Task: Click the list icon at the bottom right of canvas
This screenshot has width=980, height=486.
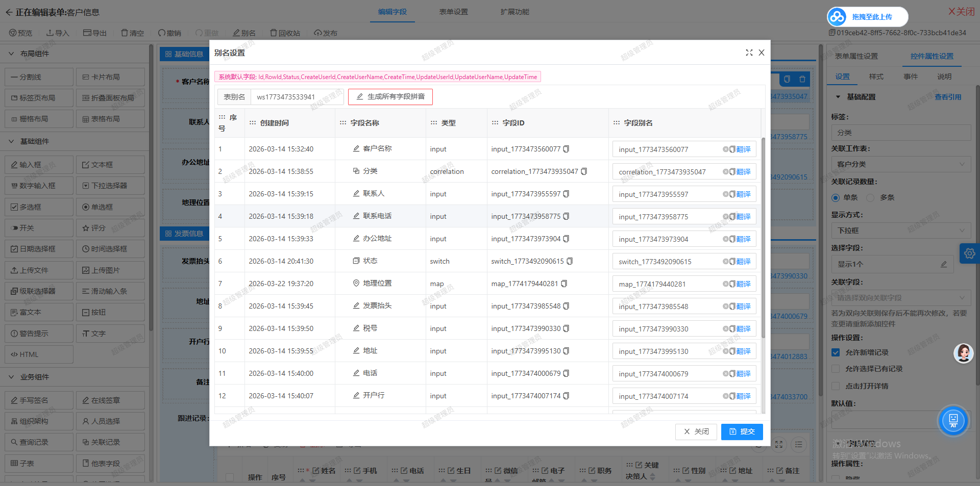Action: click(799, 445)
